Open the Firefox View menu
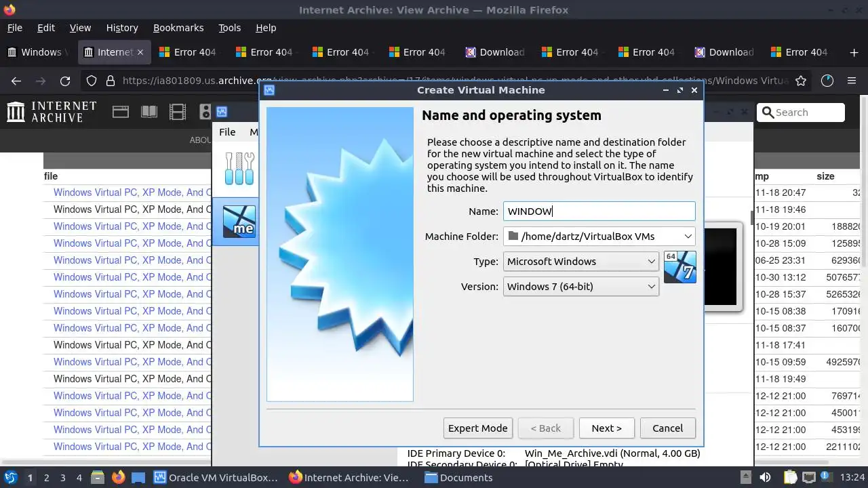The height and width of the screenshot is (488, 868). point(80,28)
